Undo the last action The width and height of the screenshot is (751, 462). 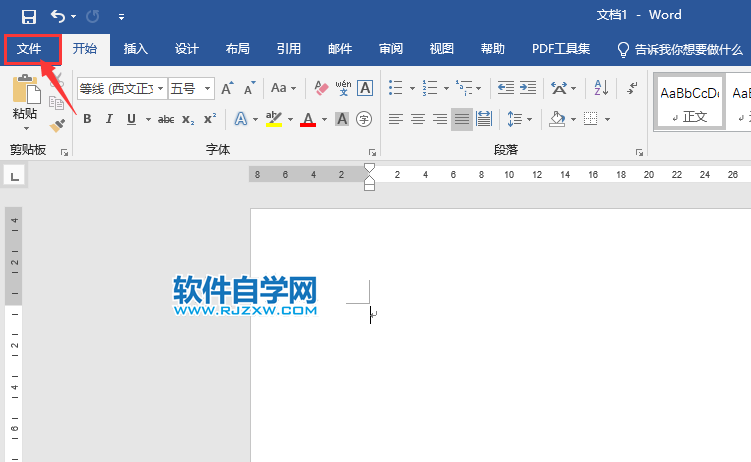coord(58,17)
